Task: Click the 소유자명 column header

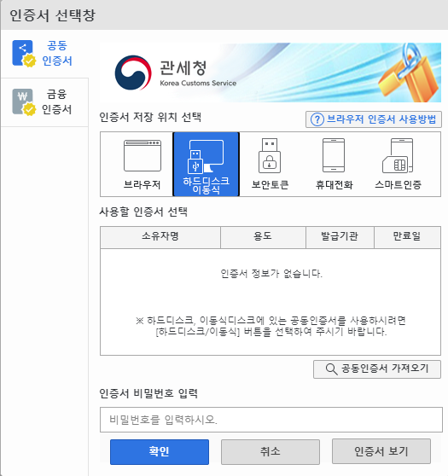Action: pyautogui.click(x=160, y=237)
